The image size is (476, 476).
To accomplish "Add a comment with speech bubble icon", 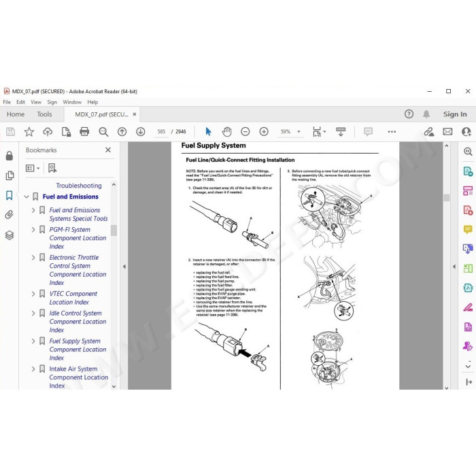I will tap(369, 132).
